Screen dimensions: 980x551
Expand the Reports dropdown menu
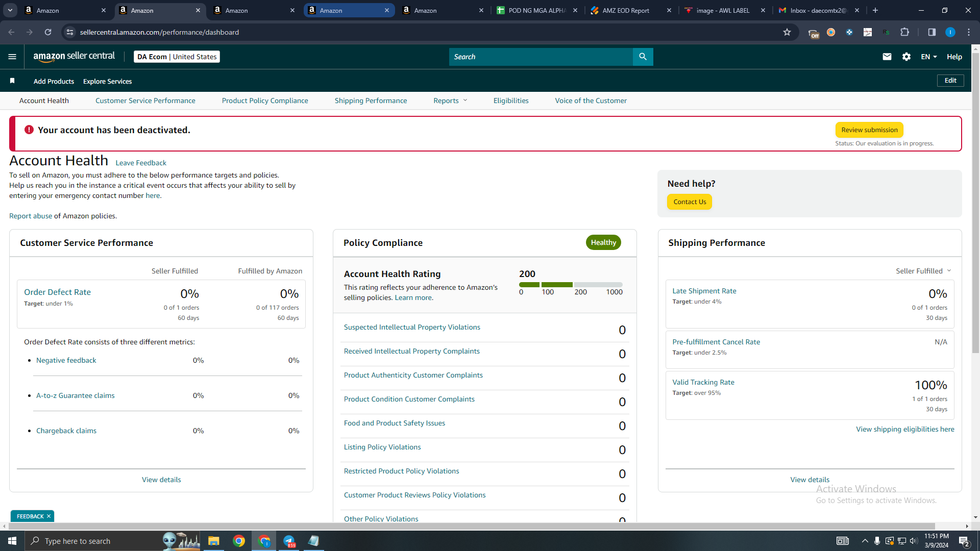point(450,101)
